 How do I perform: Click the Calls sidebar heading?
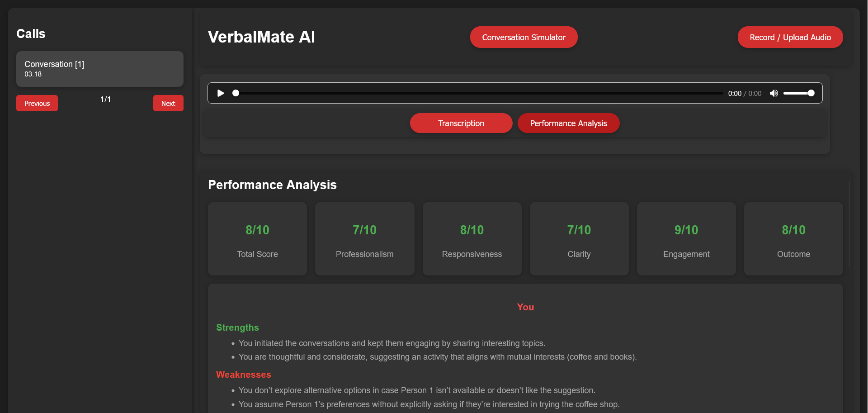click(x=31, y=34)
